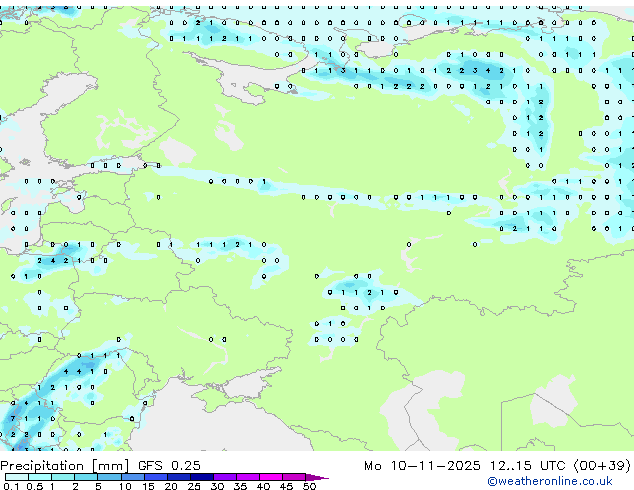Select the 0.1–0.5 mm palest legend swatch

click(x=17, y=477)
